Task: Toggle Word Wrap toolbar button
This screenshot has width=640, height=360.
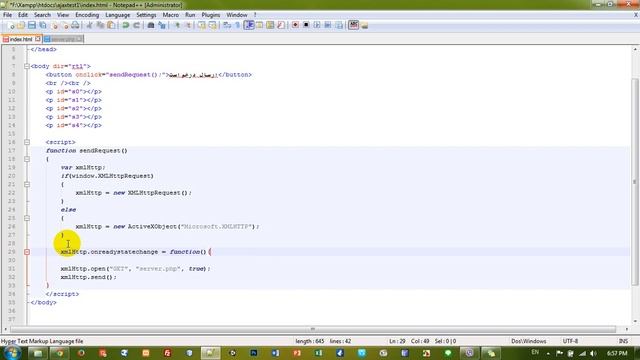Action: click(x=227, y=25)
